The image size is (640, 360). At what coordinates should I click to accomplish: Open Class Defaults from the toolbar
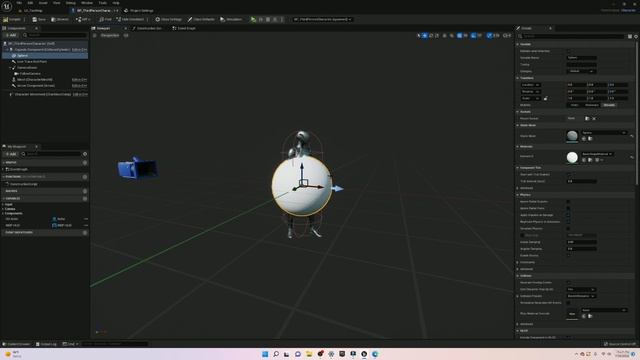201,19
